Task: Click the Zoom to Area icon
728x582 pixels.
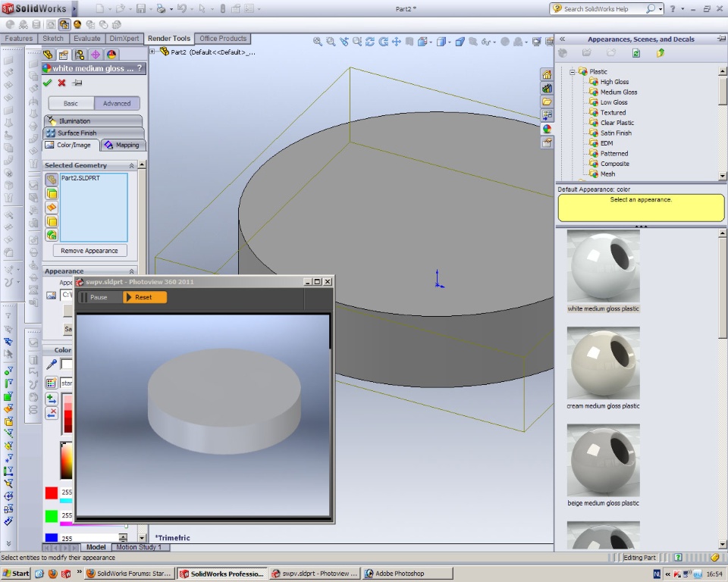Action: (331, 42)
